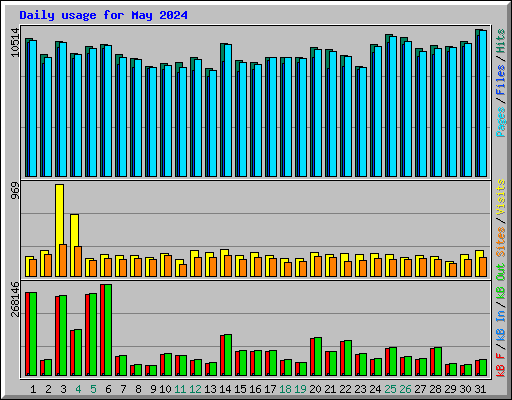Click the green kB Out bar for day 1
Viewport: 512px width, 400px height.
click(33, 334)
